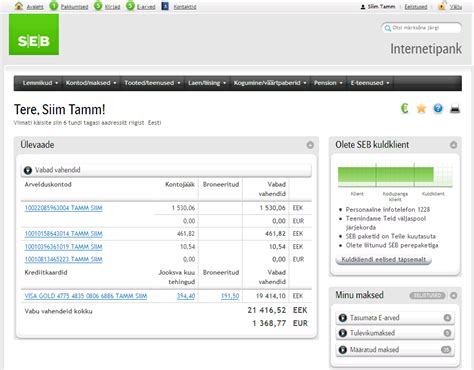This screenshot has width=474, height=370.
Task: Click the lock icon beside Välju
Action: [442, 6]
